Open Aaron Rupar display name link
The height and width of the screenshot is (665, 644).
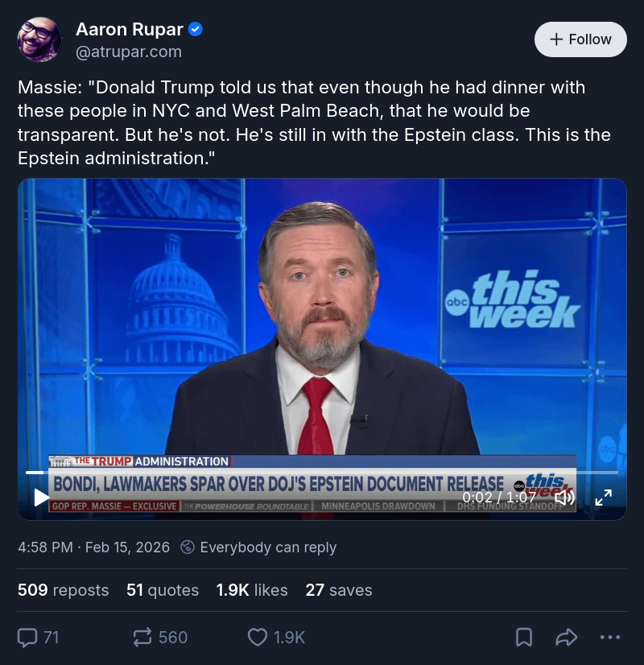130,29
